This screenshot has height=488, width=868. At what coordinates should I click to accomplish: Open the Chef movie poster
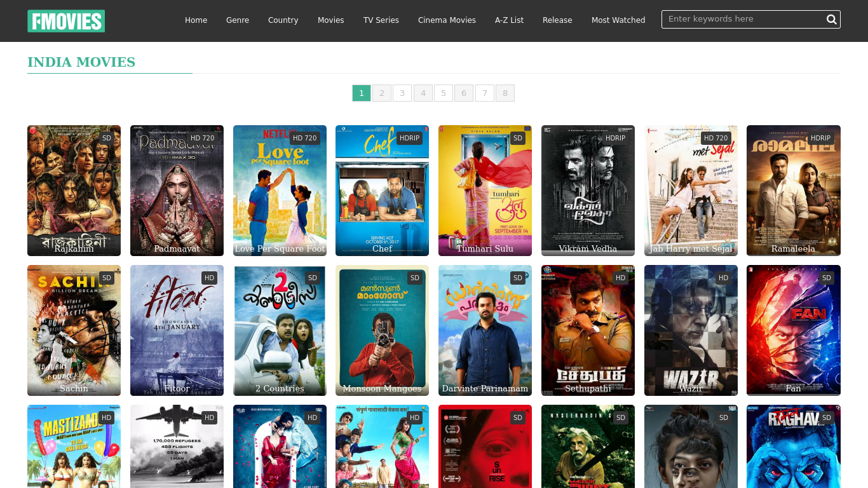[382, 191]
